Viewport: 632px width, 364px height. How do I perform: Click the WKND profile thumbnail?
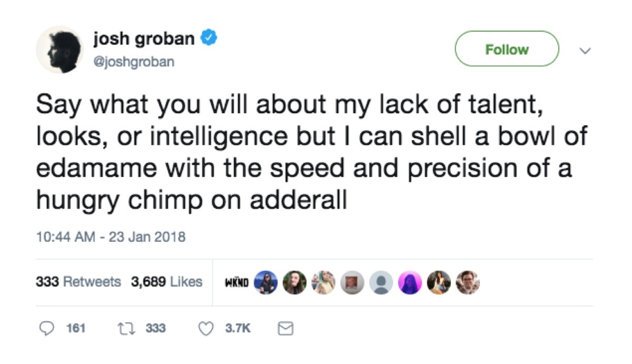(x=238, y=282)
